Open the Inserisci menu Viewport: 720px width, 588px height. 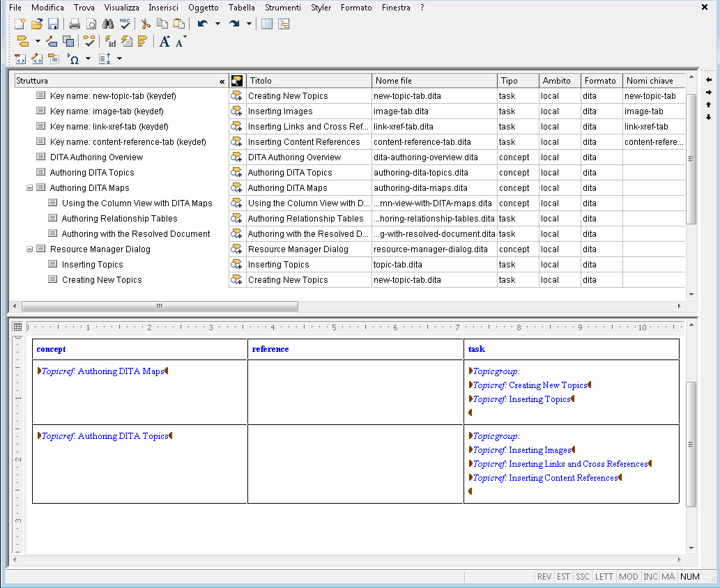coord(164,8)
